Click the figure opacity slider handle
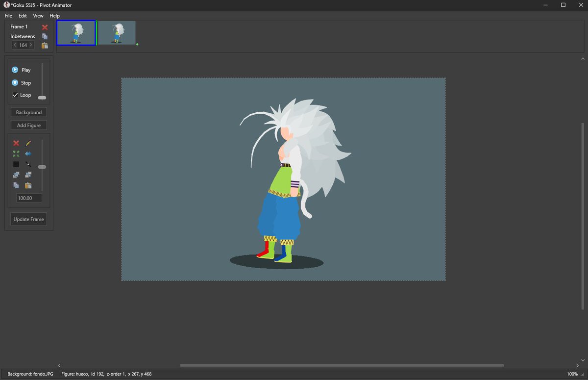This screenshot has width=588, height=380. tap(42, 167)
